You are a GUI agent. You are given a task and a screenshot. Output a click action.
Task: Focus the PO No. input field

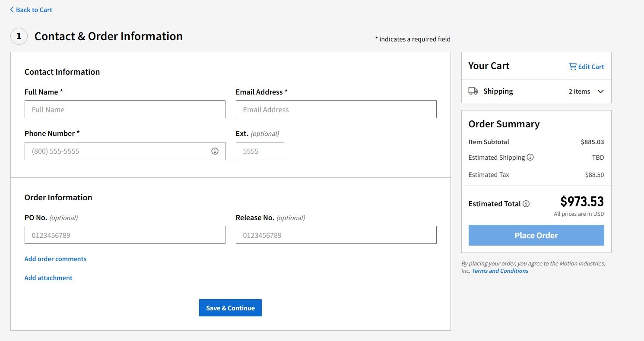(x=125, y=235)
